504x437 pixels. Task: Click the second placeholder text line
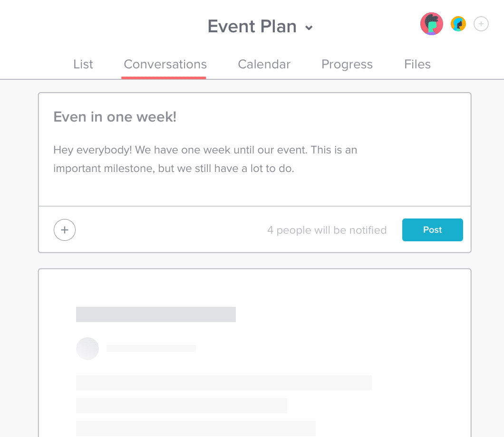(182, 406)
